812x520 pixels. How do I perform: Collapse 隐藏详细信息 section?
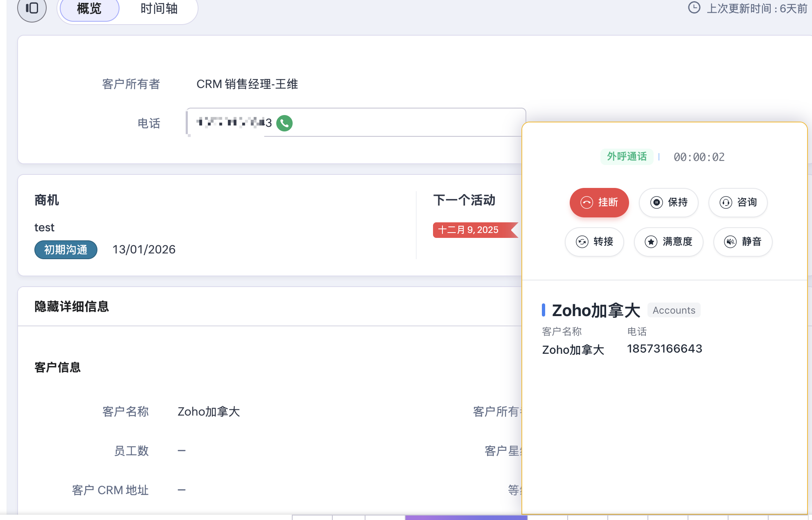tap(72, 306)
